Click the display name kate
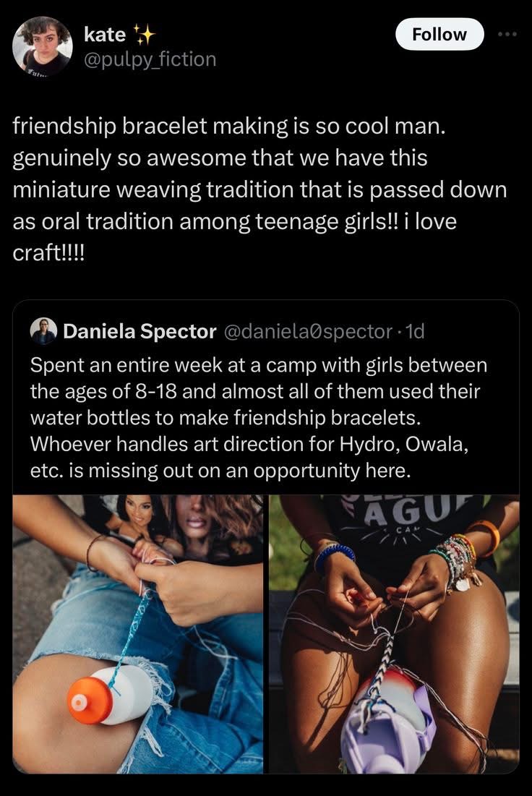Screen dimensions: 532x796 coord(105,34)
